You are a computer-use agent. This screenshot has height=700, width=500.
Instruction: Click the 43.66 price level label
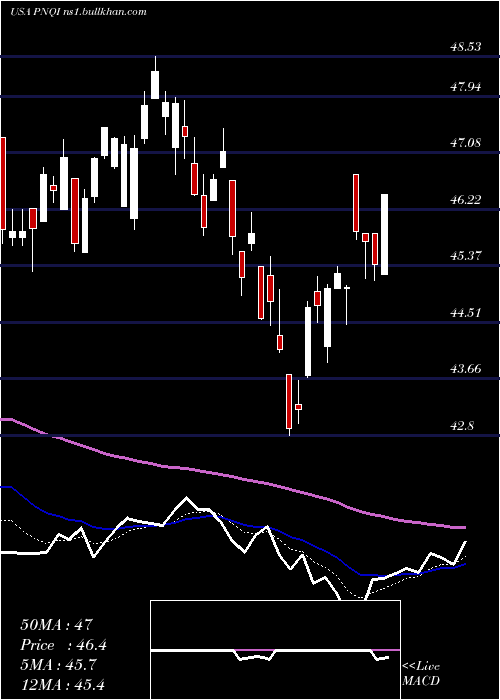(466, 369)
